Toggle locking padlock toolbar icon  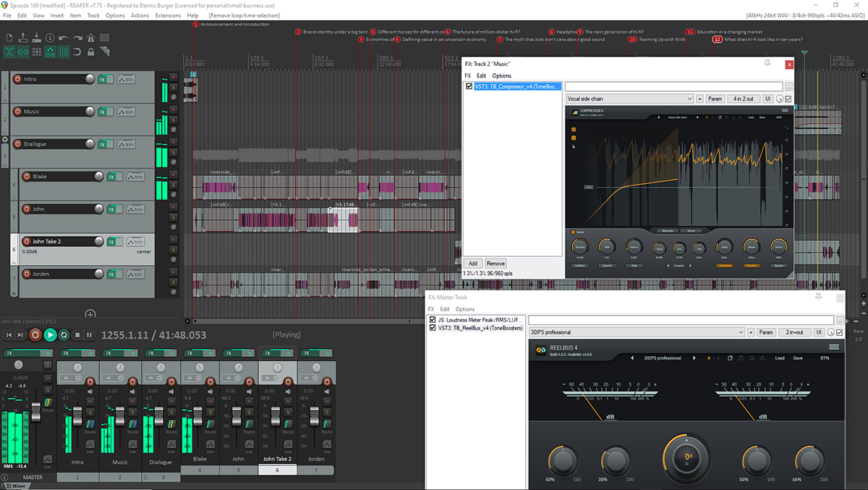pos(91,51)
